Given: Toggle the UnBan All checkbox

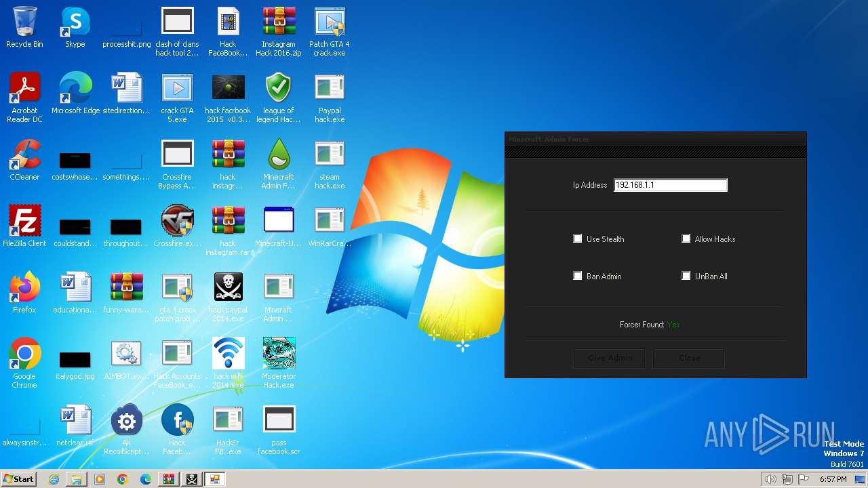Looking at the screenshot, I should tap(686, 276).
